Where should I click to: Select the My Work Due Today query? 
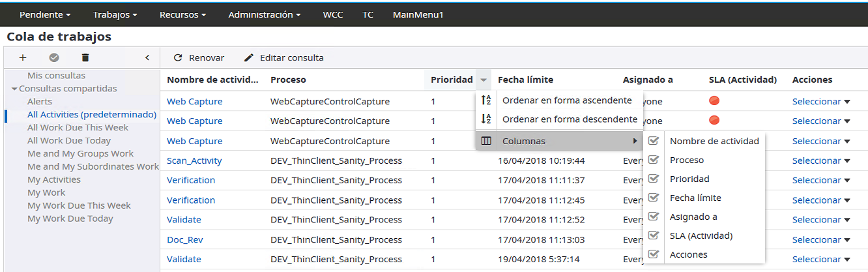pos(70,219)
